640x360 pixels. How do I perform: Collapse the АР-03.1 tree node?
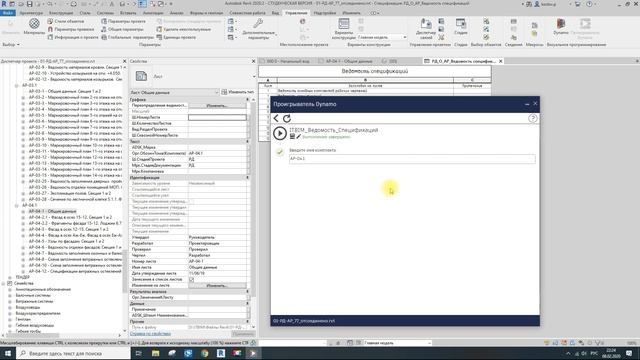click(x=16, y=85)
